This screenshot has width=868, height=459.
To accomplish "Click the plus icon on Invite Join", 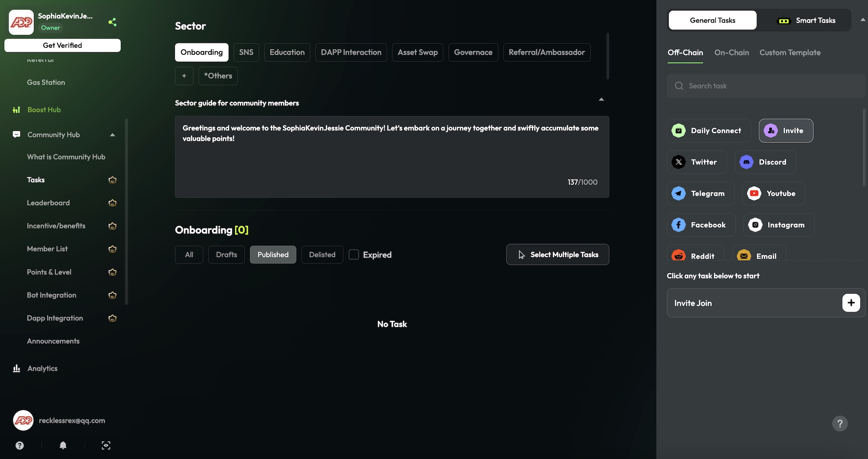I will 851,303.
